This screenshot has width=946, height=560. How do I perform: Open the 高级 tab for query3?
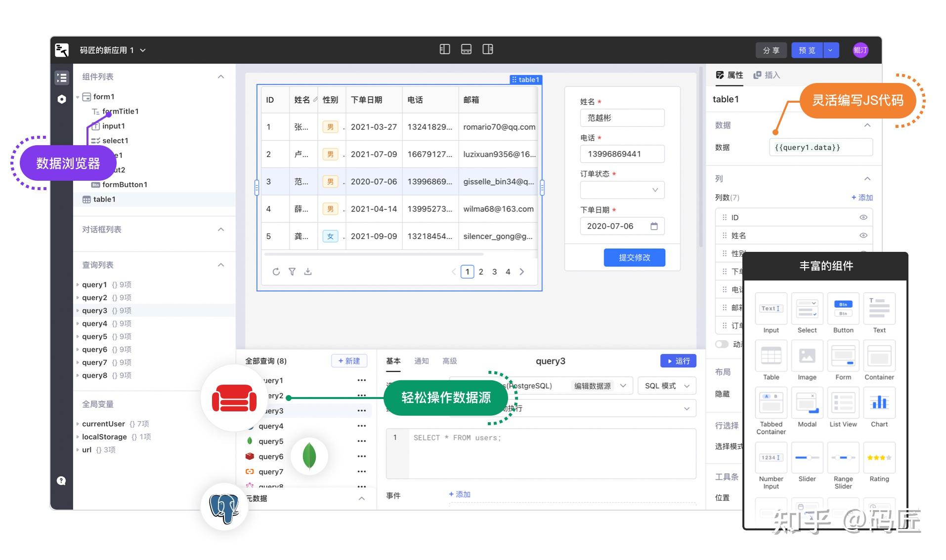click(x=449, y=361)
